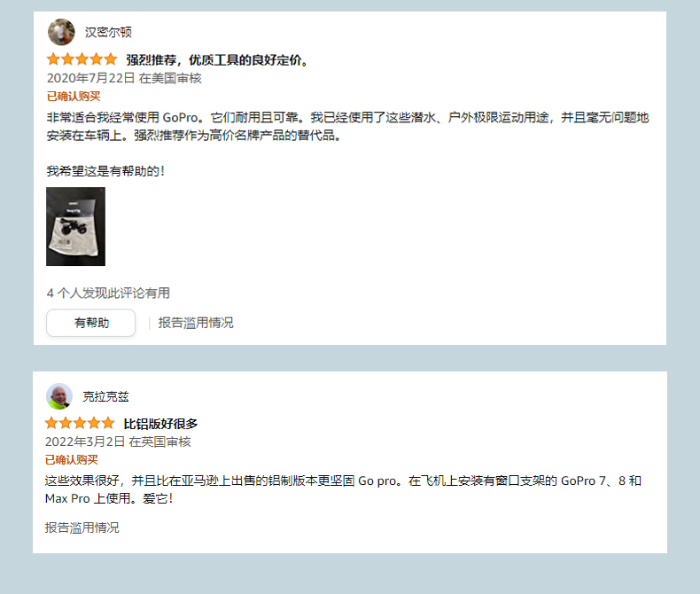Image resolution: width=700 pixels, height=594 pixels.
Task: Click 报告滥用情况 under the second review
Action: 82,528
